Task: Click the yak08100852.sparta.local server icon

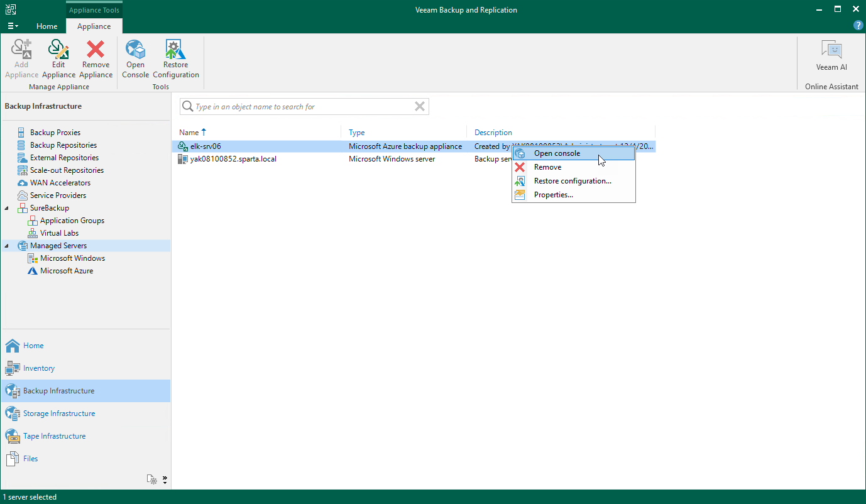Action: pyautogui.click(x=183, y=159)
